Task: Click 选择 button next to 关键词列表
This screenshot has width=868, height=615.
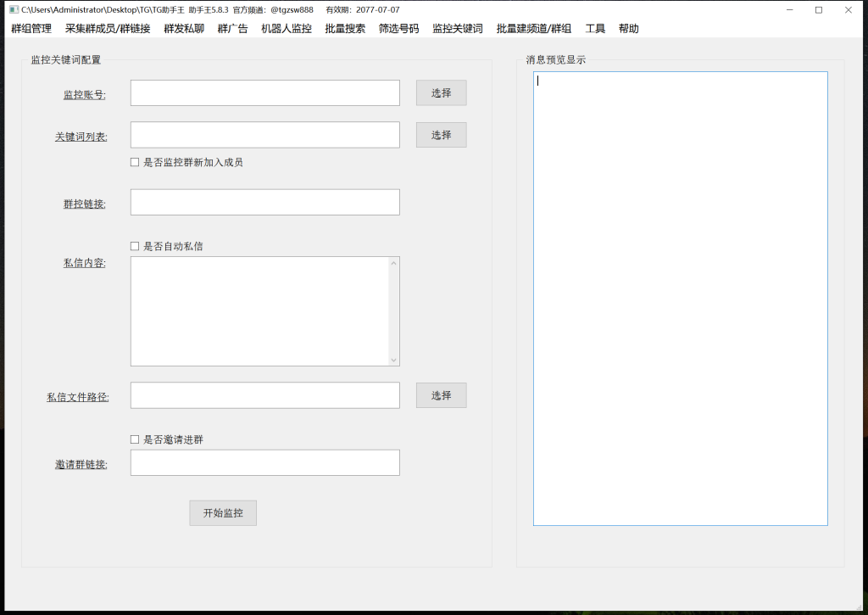Action: click(x=441, y=135)
